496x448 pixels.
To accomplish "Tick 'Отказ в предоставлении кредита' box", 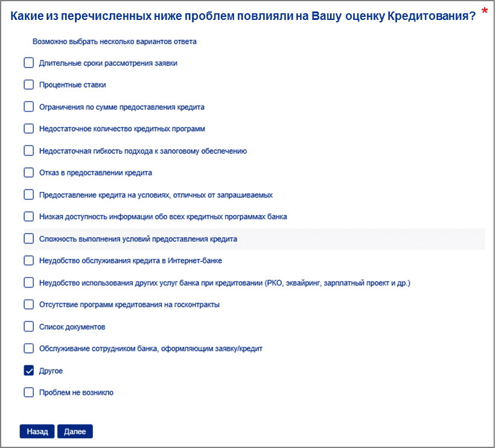I will click(x=29, y=173).
